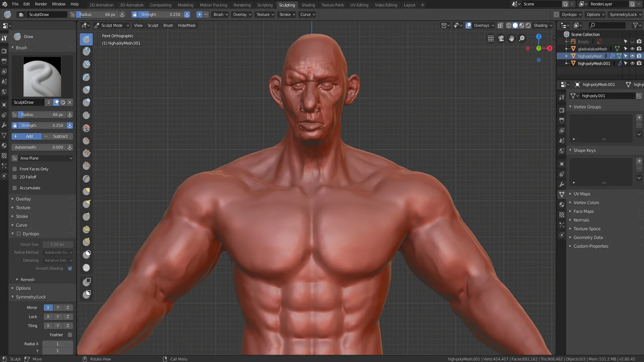Drag the Strength slider value
644x362 pixels.
(x=42, y=126)
